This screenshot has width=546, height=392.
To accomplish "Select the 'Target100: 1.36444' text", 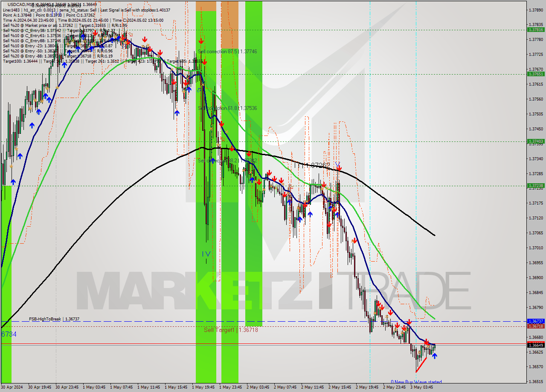I will point(21,61).
